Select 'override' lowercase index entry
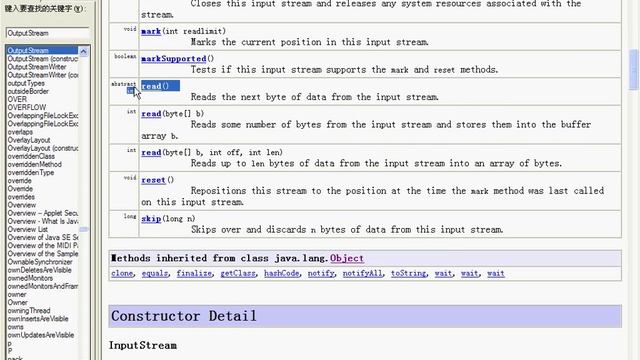Image resolution: width=640 pixels, height=360 pixels. pos(20,181)
